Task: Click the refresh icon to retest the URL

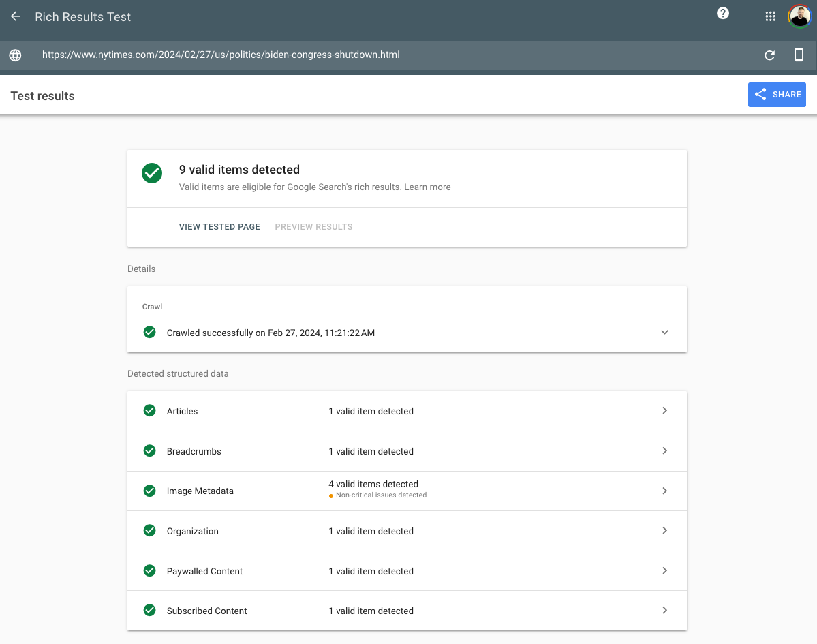Action: coord(769,55)
